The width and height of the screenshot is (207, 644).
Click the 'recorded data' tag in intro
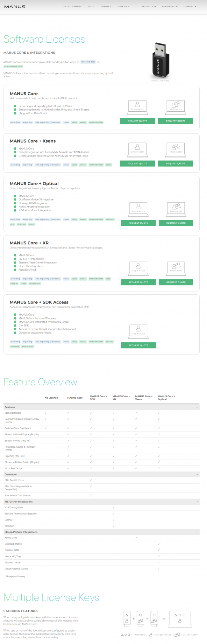(88, 62)
